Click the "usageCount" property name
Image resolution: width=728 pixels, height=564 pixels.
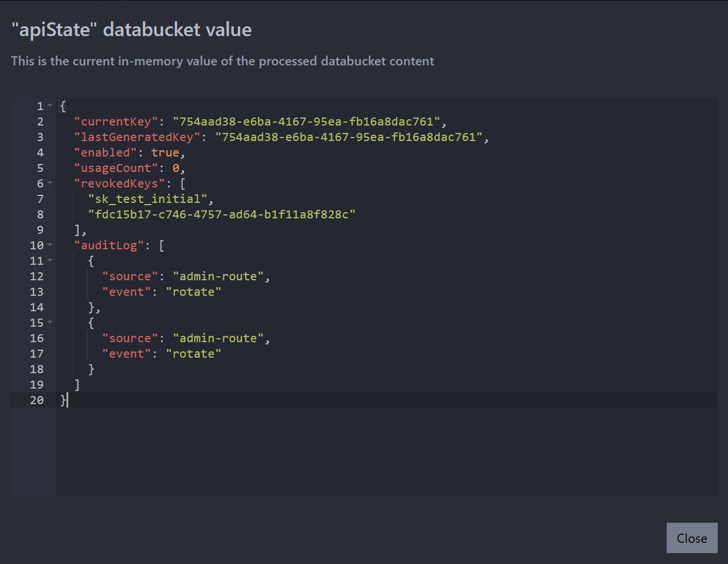point(116,168)
